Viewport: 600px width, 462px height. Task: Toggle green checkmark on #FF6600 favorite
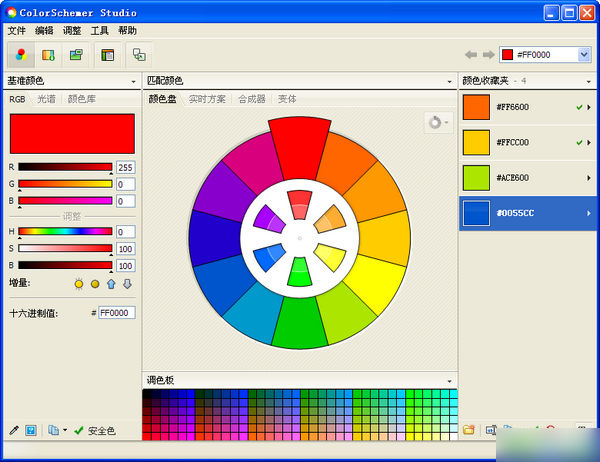579,107
